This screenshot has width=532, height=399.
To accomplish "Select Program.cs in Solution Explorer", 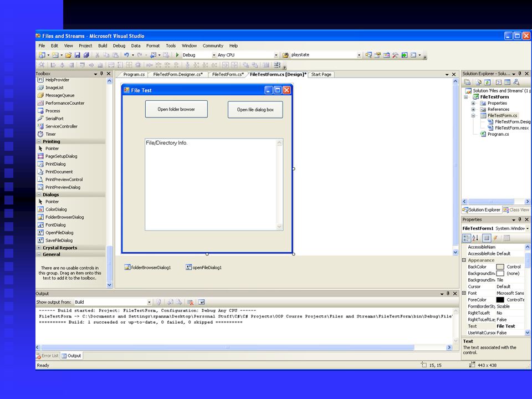I will click(x=498, y=134).
